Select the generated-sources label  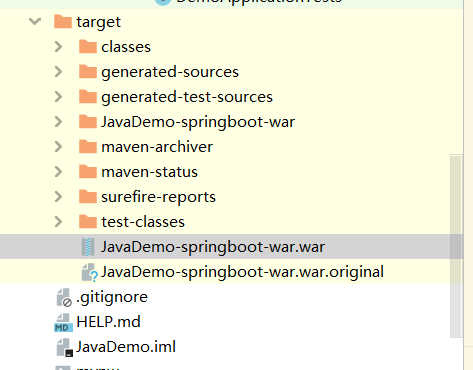coord(170,72)
